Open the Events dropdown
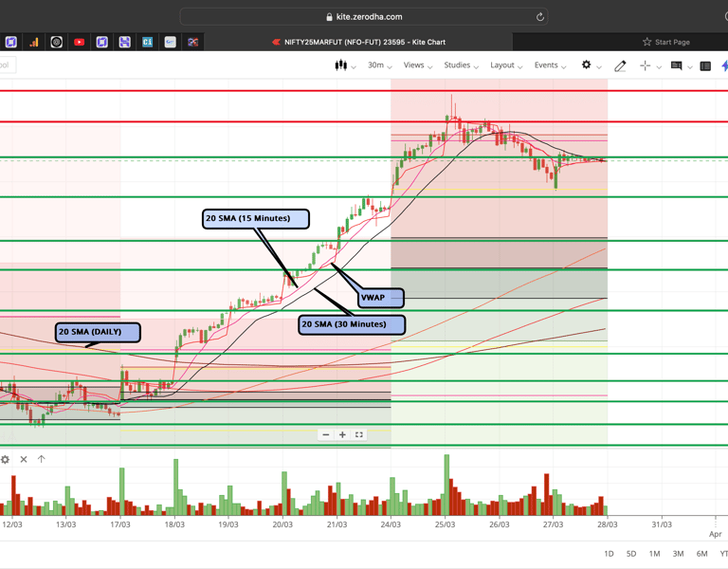This screenshot has width=728, height=569. pyautogui.click(x=550, y=65)
